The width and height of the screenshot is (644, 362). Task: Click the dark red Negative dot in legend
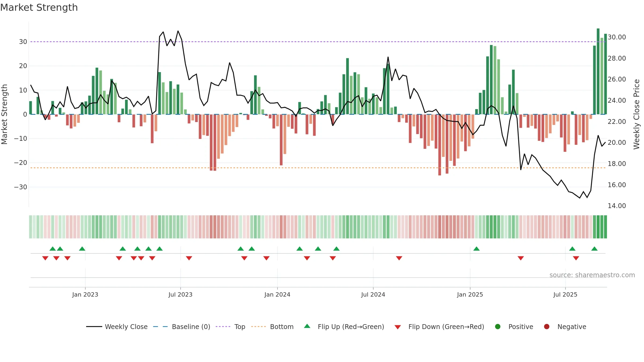pos(547,327)
